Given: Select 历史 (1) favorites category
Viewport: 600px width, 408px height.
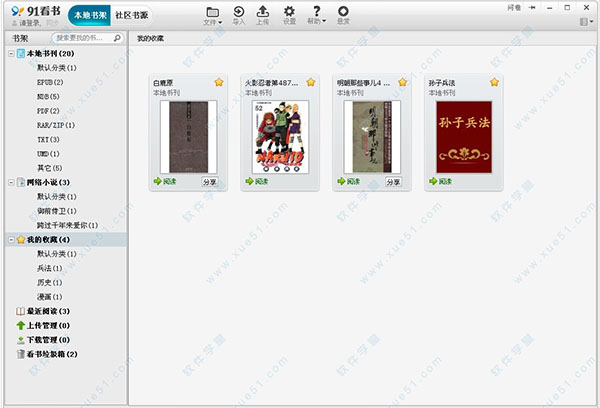Looking at the screenshot, I should (50, 282).
